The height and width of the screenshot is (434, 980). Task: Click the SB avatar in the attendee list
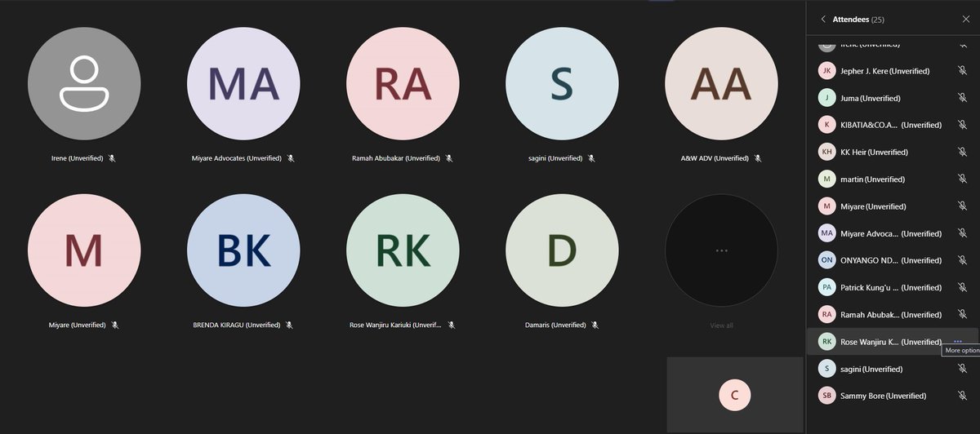[827, 396]
